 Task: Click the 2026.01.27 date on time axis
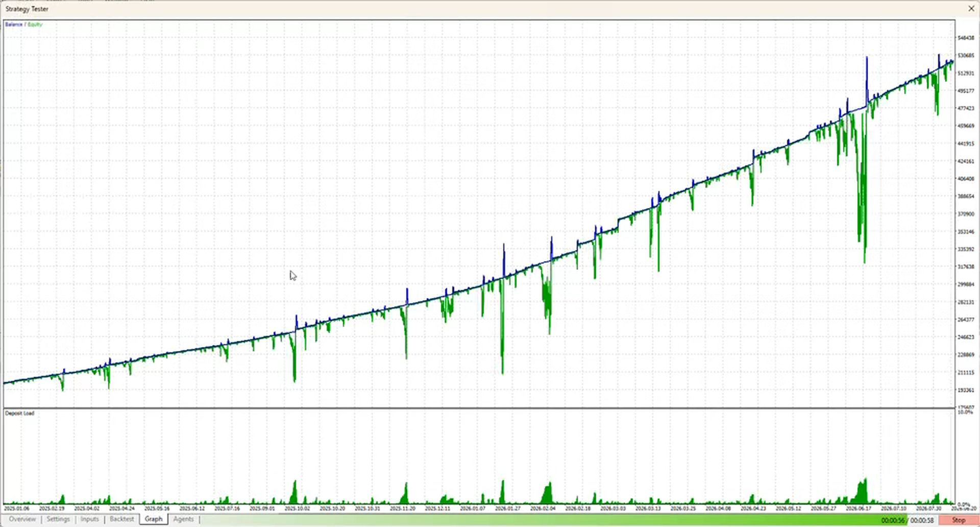click(507, 509)
